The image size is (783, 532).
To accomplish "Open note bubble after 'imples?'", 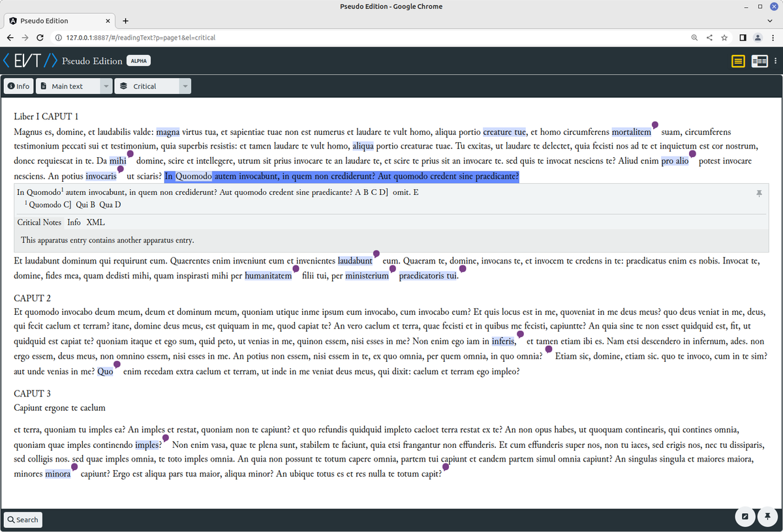I will tap(166, 438).
